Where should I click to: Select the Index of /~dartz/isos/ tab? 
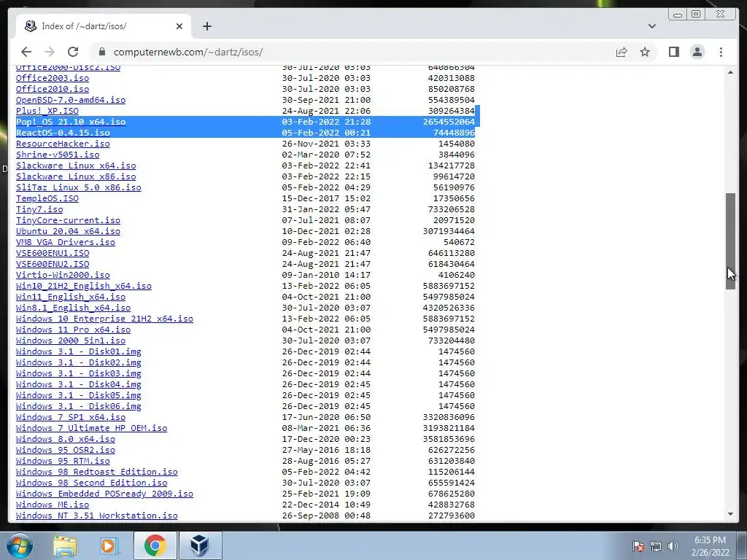(104, 26)
